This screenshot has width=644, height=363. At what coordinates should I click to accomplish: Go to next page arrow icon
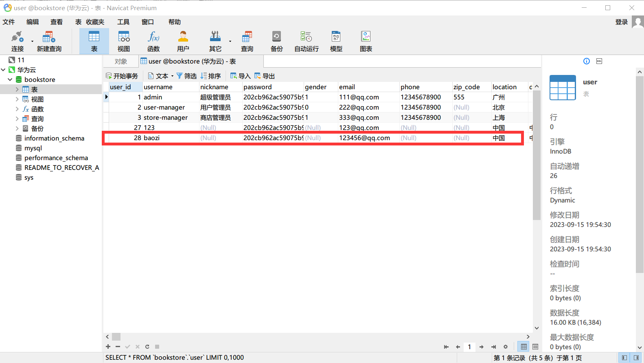[x=482, y=347]
